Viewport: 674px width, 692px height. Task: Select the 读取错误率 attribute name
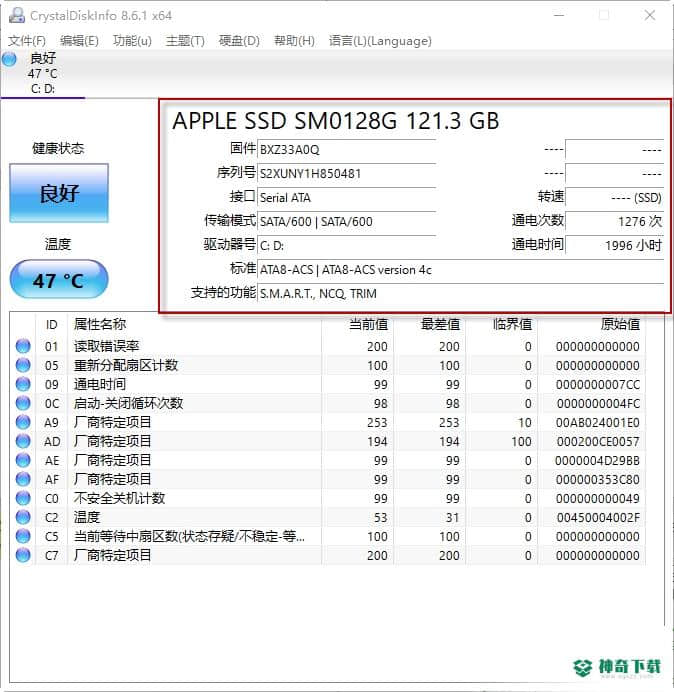[107, 346]
